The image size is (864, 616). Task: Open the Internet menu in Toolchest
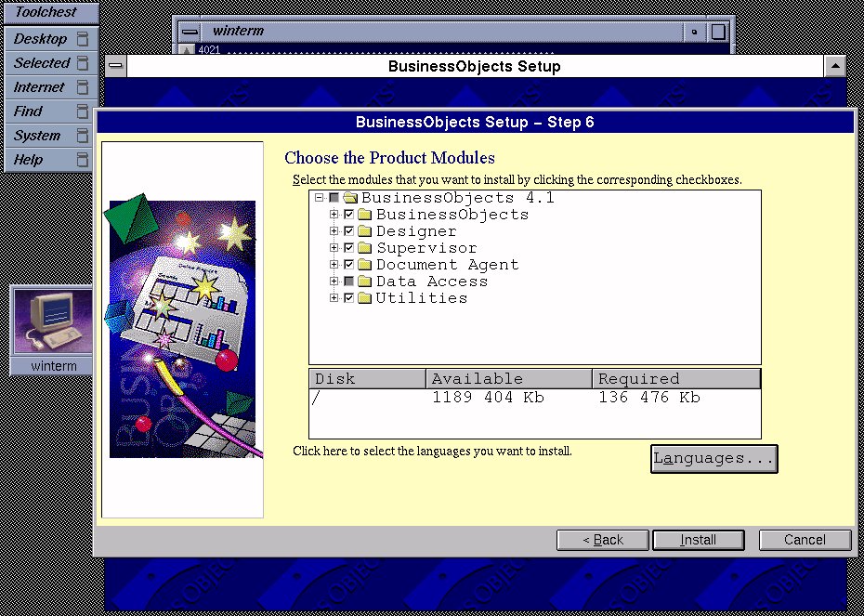(x=39, y=87)
